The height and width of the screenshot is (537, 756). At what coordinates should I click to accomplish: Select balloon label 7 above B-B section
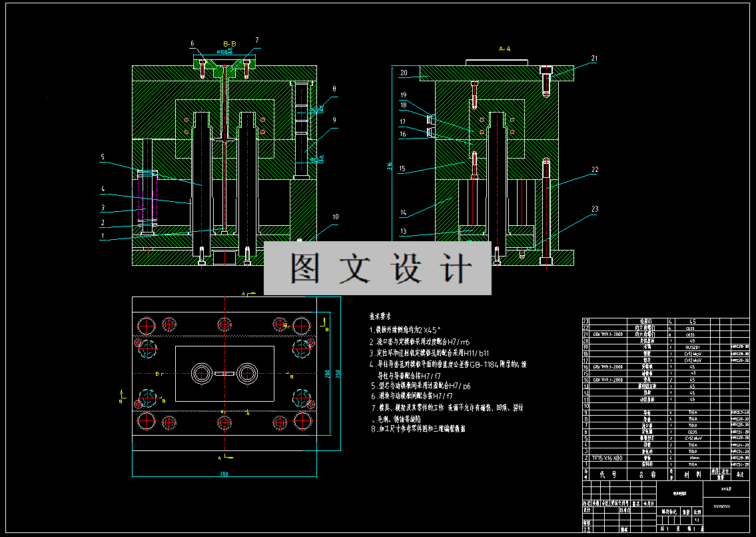pos(257,40)
